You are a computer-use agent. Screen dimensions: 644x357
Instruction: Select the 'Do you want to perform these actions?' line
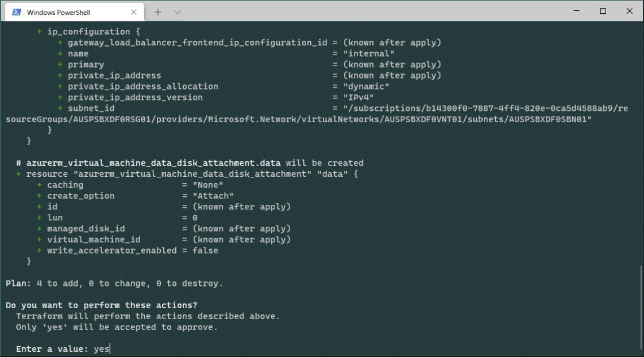coord(103,305)
